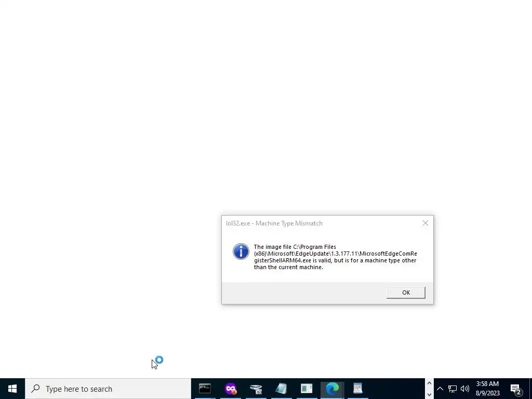532x399 pixels.
Task: Open the green panel window taskbar icon
Action: [307, 389]
